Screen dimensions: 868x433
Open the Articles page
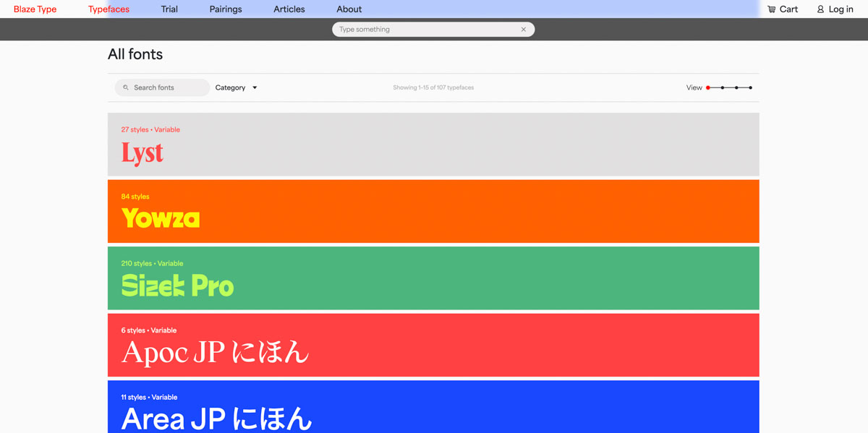(x=289, y=9)
